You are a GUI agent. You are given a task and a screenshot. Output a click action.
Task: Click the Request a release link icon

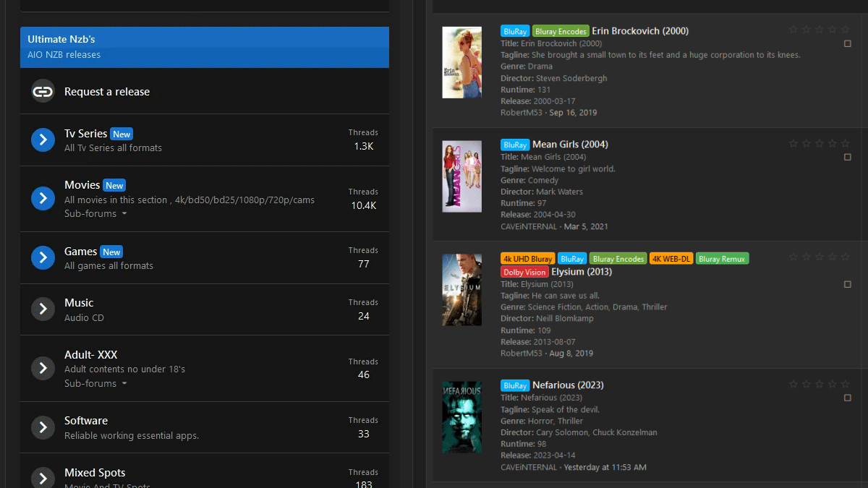[43, 92]
